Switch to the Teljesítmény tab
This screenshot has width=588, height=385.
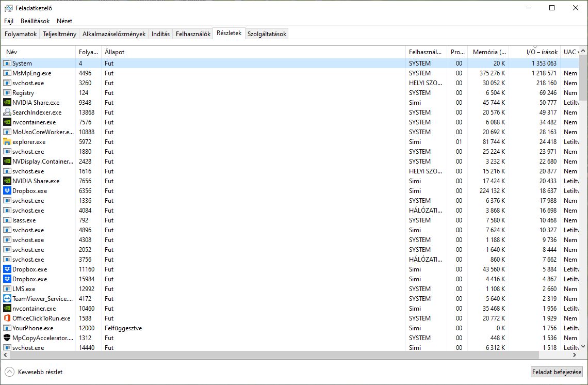point(59,34)
